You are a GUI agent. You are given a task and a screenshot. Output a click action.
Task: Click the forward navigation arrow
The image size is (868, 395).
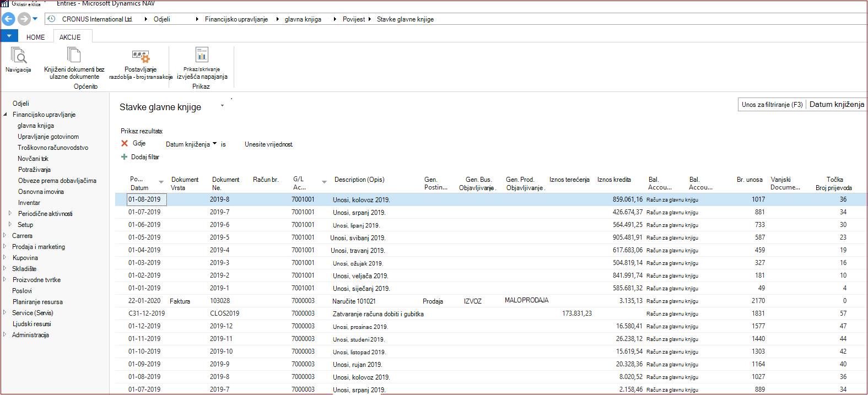[x=24, y=19]
